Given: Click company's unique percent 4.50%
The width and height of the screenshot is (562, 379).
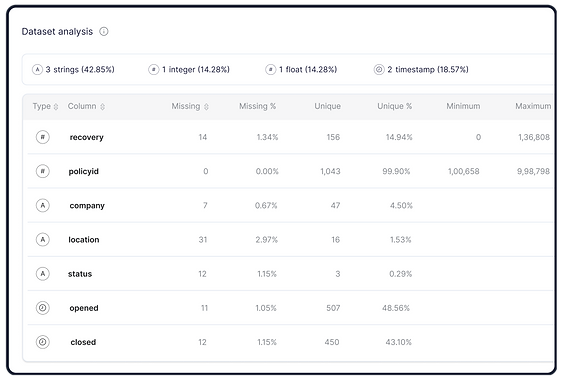Looking at the screenshot, I should point(401,205).
